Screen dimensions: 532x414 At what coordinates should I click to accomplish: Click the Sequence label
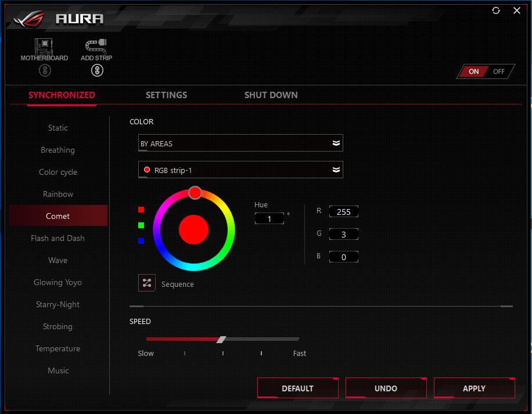click(x=178, y=284)
